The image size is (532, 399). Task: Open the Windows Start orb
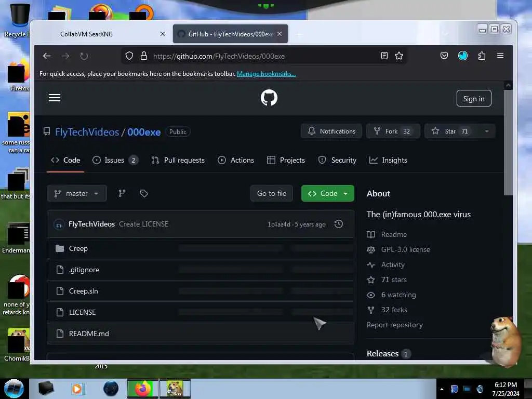(x=14, y=389)
